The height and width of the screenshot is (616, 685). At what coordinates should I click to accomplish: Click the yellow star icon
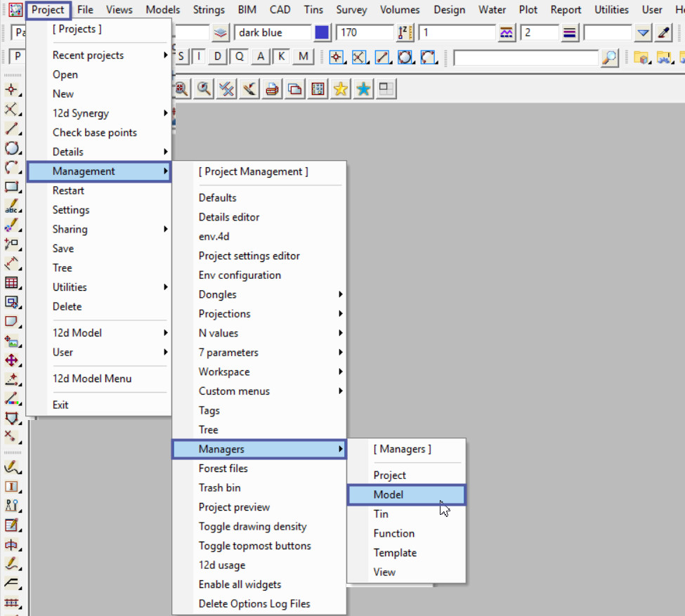(x=341, y=89)
